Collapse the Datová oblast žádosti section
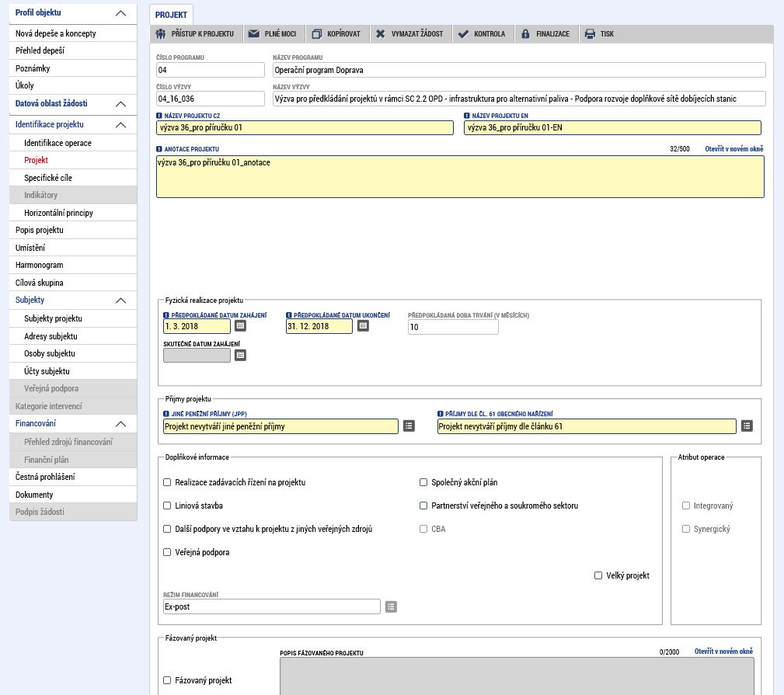Viewport: 784px width, 695px height. (120, 104)
